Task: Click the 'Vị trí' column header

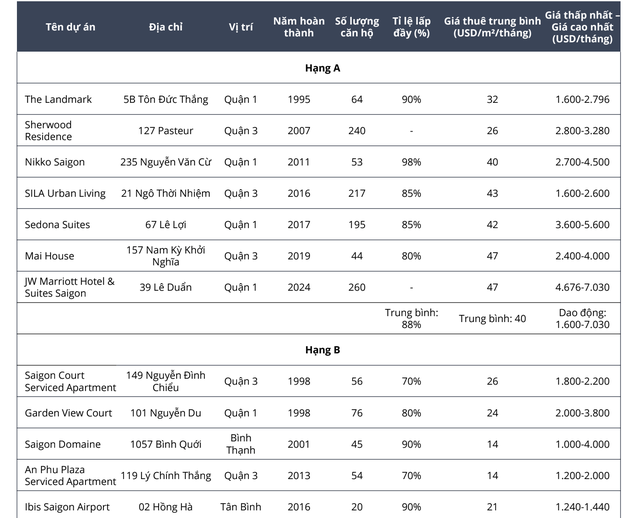Action: (241, 27)
